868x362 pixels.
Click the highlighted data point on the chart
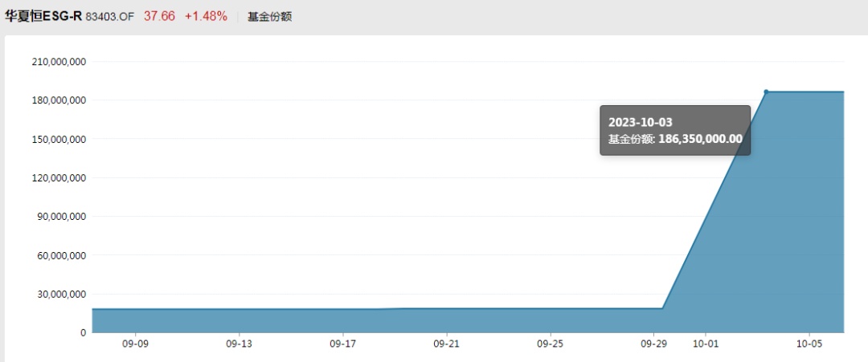[x=766, y=92]
